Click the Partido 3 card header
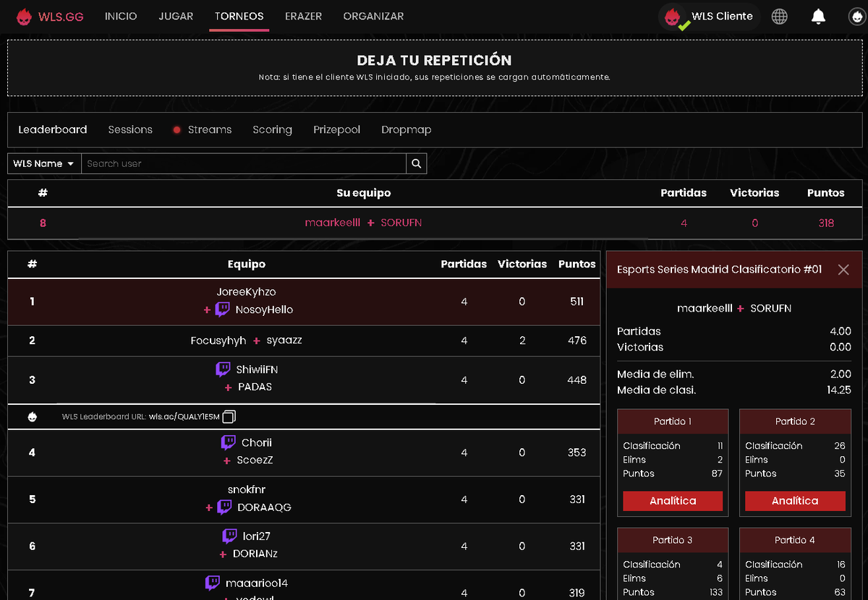 click(x=673, y=540)
